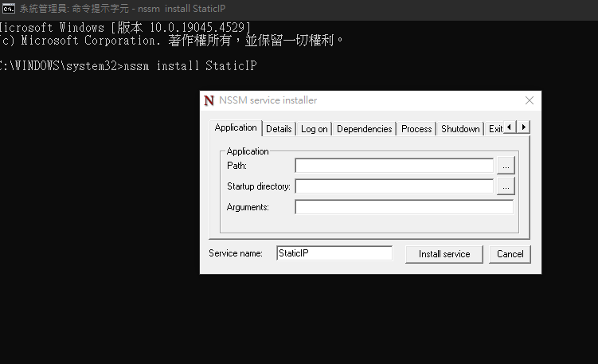Click the 'Application' group box caption
The image size is (598, 364).
(x=248, y=151)
